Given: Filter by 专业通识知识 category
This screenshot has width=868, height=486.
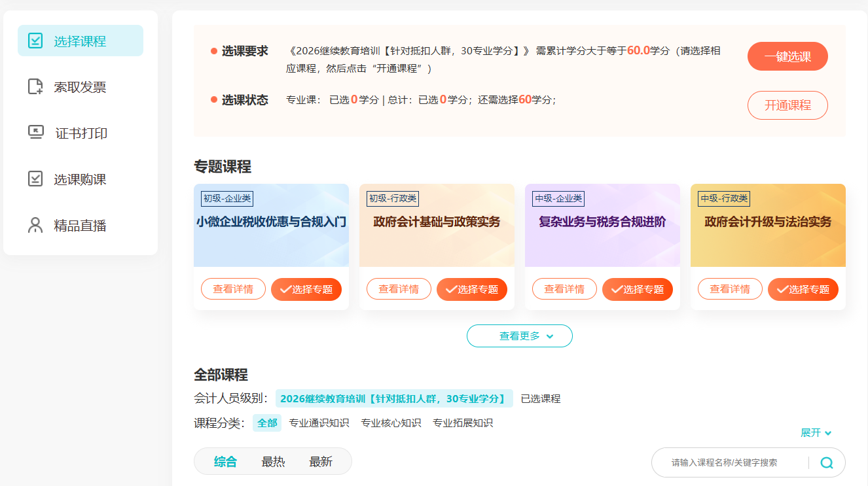Looking at the screenshot, I should pyautogui.click(x=319, y=423).
